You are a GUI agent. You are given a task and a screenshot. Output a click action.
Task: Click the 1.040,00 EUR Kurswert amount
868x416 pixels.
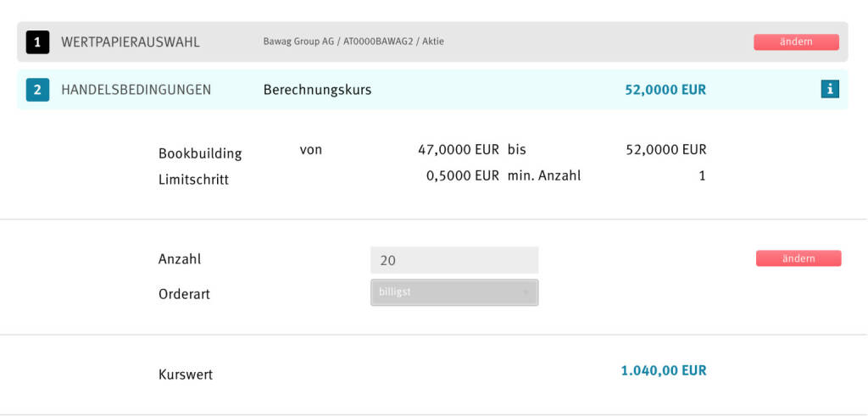(663, 370)
